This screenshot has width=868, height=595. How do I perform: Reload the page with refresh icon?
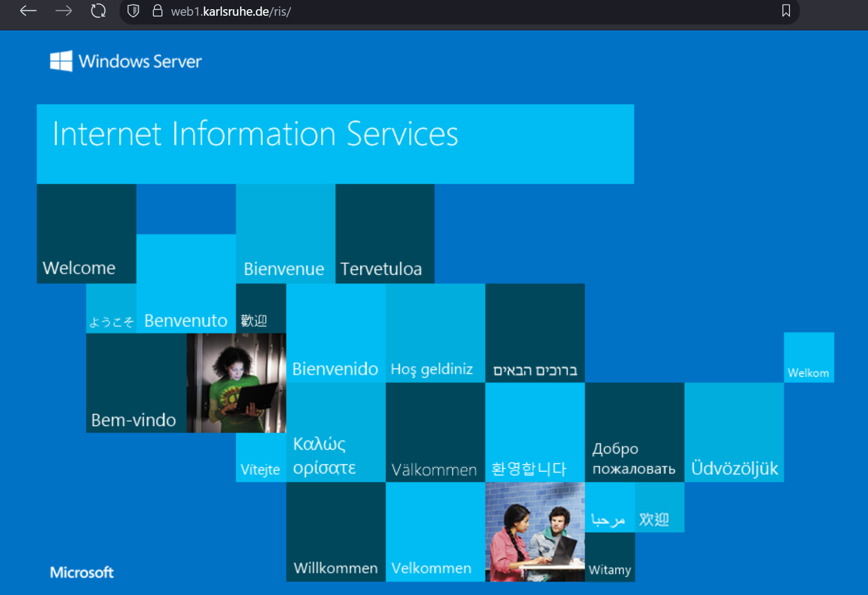(98, 11)
